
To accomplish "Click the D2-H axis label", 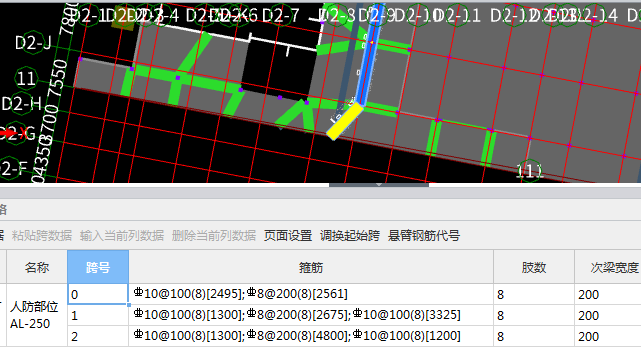I will pos(22,104).
